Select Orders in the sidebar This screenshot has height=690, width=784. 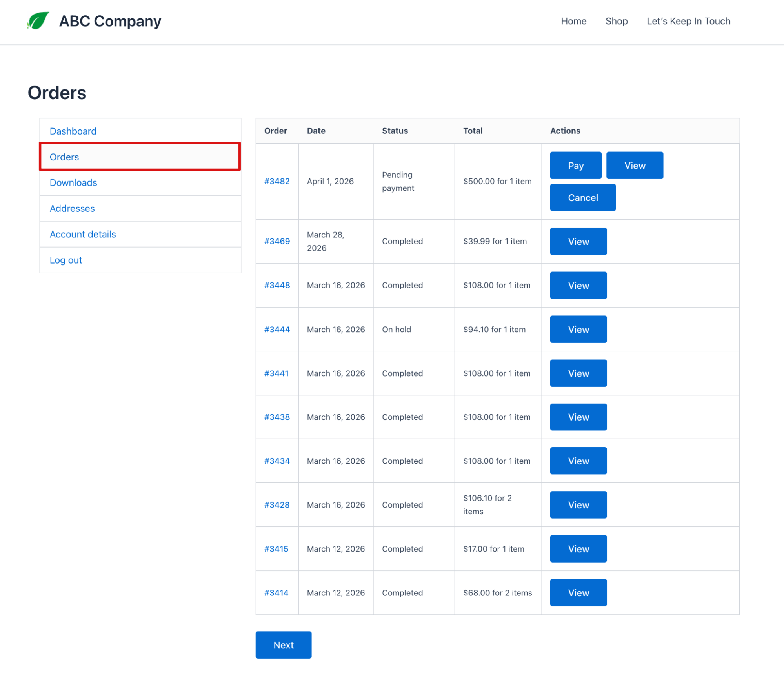click(64, 157)
